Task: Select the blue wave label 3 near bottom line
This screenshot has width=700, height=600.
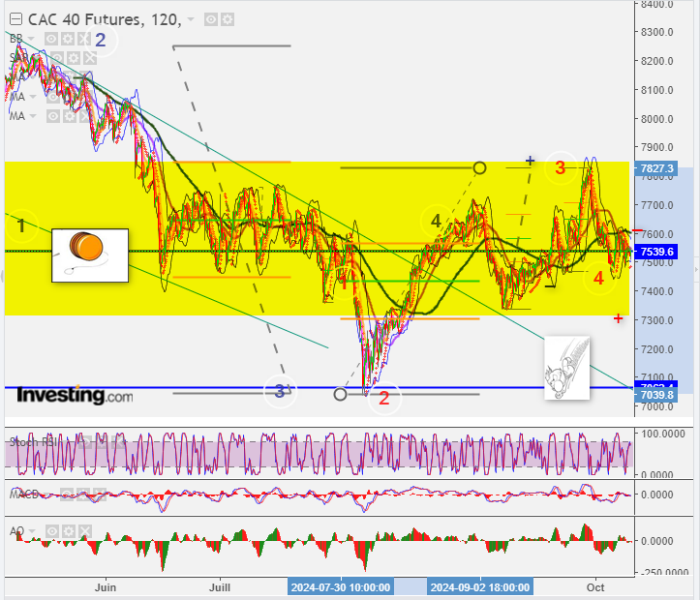Action: click(x=280, y=391)
